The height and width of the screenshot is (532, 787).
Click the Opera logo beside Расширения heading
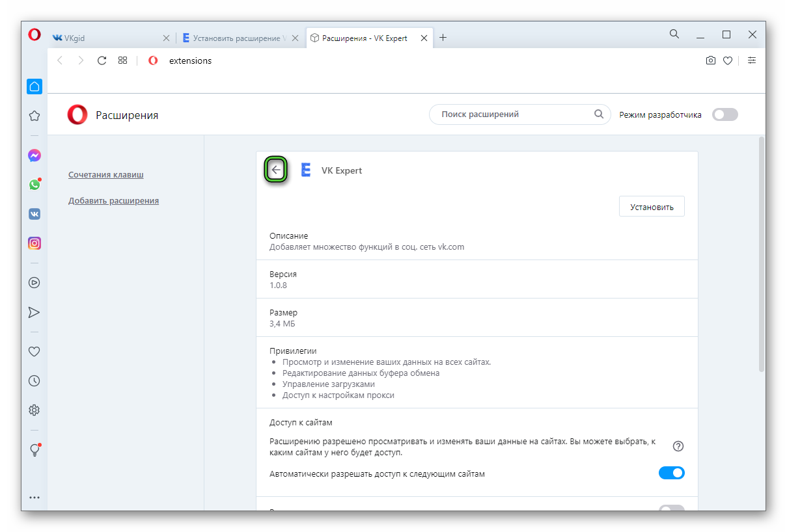pyautogui.click(x=77, y=115)
